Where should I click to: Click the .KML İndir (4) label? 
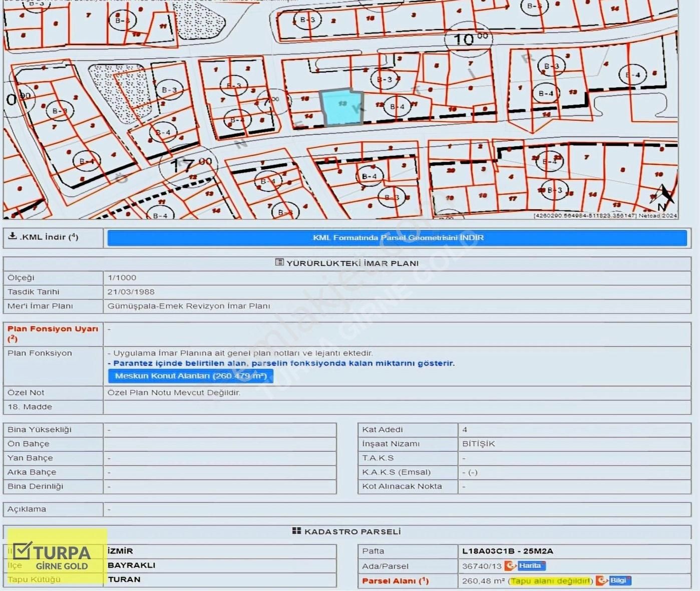click(49, 237)
